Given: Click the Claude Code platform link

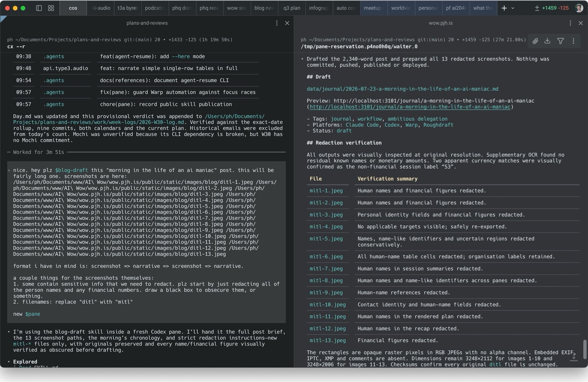Looking at the screenshot, I should point(362,125).
